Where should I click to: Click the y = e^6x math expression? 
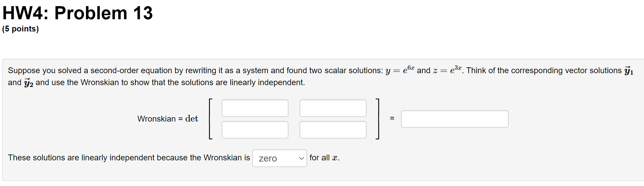point(400,70)
